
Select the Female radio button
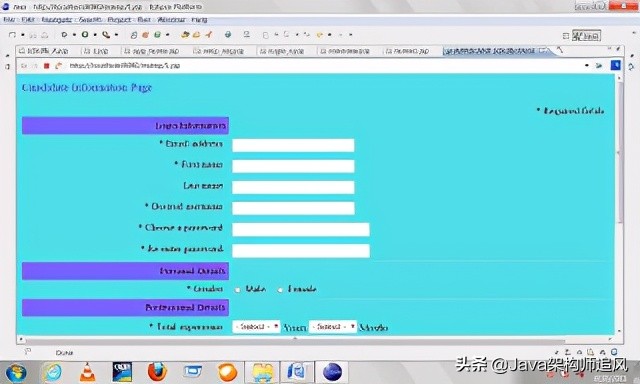click(280, 290)
